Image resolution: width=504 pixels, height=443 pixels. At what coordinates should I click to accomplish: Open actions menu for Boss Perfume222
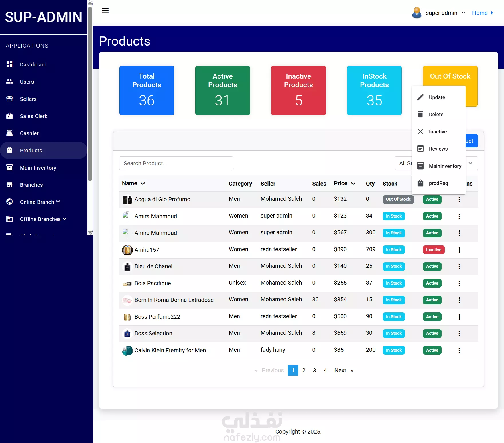pyautogui.click(x=459, y=317)
